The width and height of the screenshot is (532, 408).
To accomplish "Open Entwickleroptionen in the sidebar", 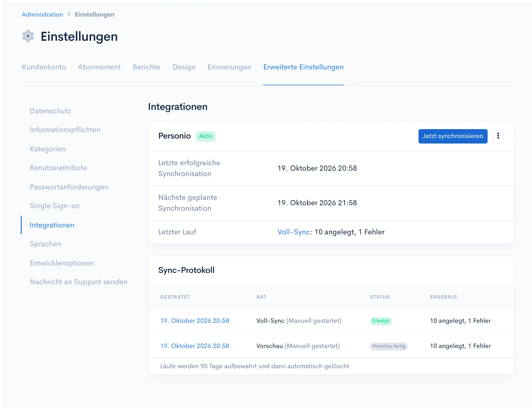I will click(62, 263).
